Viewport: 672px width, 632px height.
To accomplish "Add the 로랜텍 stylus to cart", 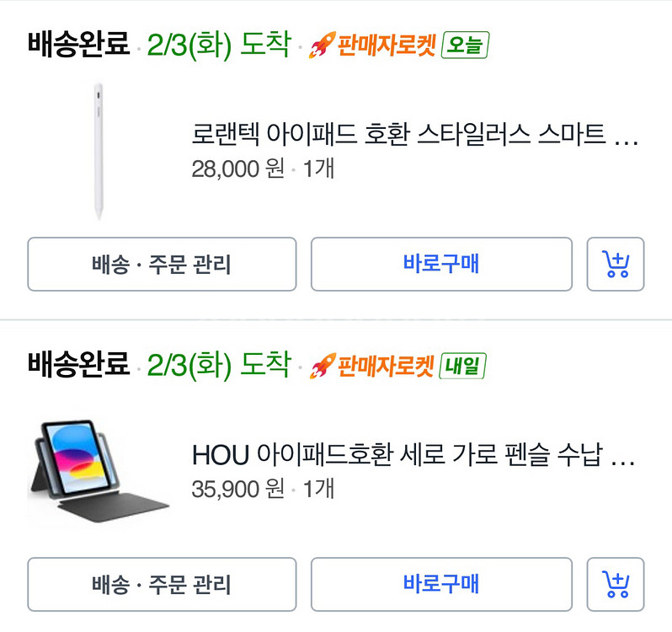I will [616, 265].
